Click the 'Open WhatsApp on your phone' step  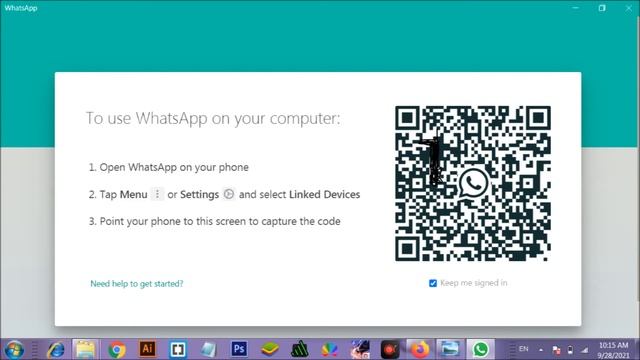[x=169, y=167]
